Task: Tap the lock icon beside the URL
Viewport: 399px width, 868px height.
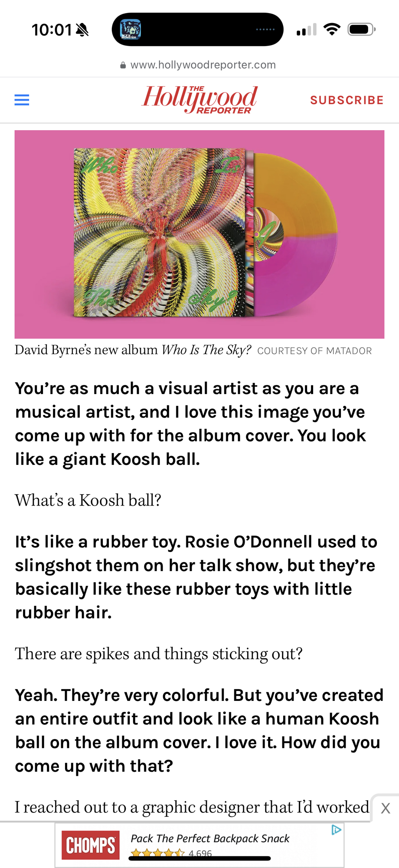Action: click(x=123, y=65)
